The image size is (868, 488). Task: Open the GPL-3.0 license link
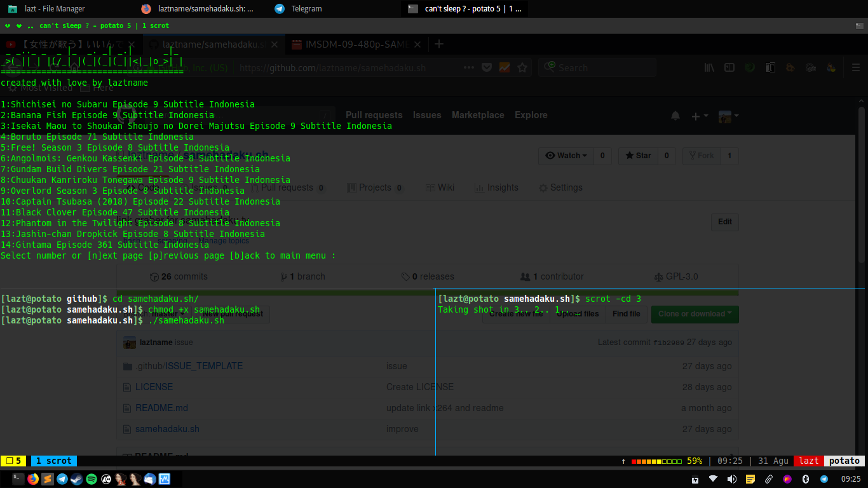click(x=676, y=276)
